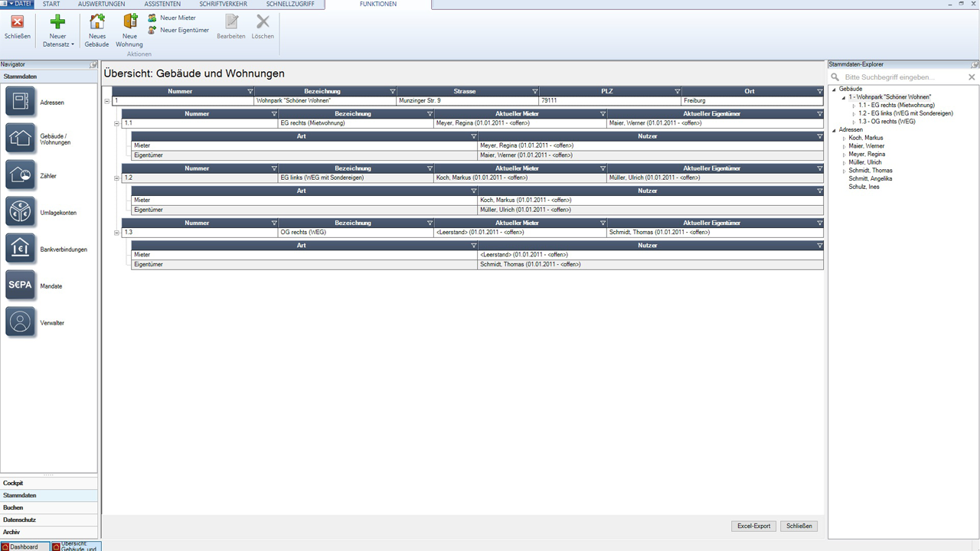Open Bankverbindungen in the navigator
The width and height of the screenshot is (980, 551).
[21, 249]
